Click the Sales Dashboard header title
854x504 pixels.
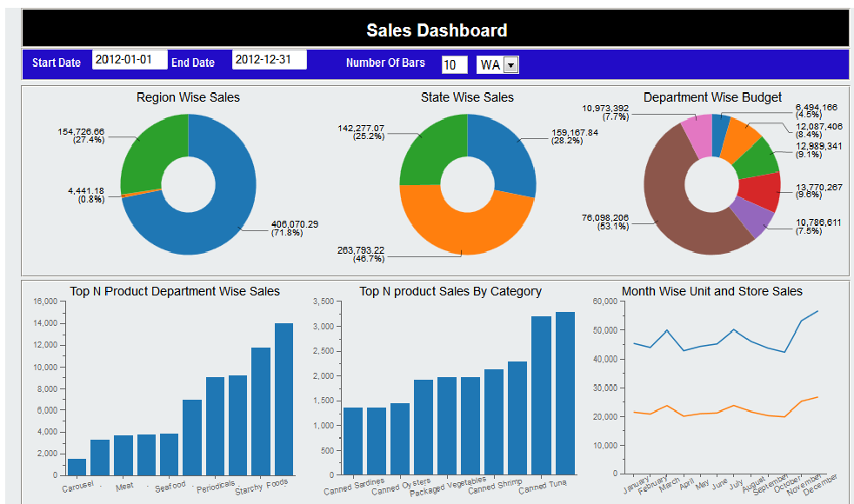tap(437, 30)
